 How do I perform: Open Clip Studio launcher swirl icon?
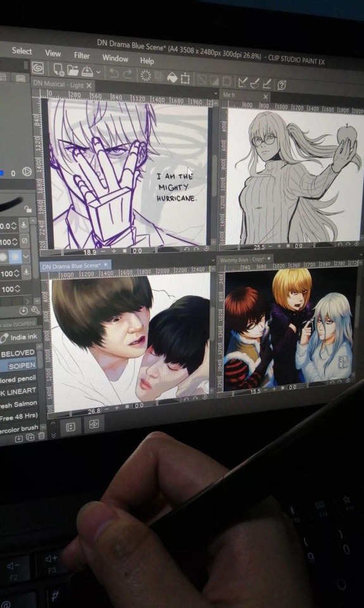38,68
